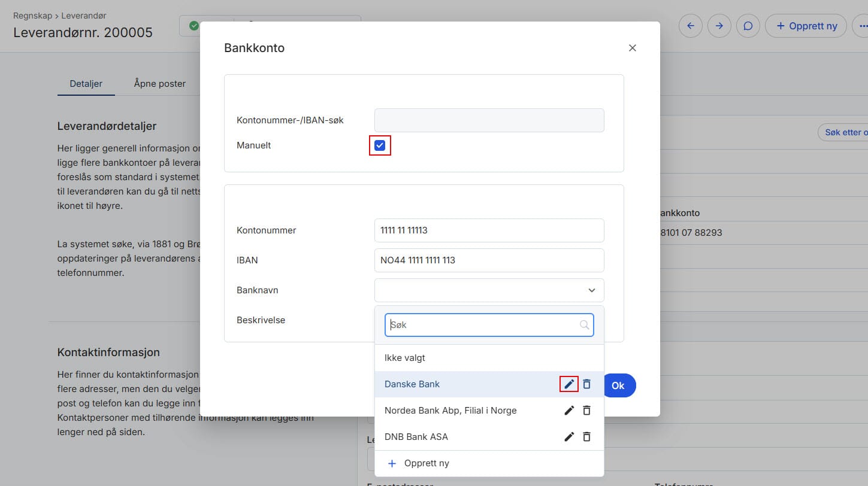Screen dimensions: 868x486
Task: Close the Bankkonto dialog
Action: [633, 48]
